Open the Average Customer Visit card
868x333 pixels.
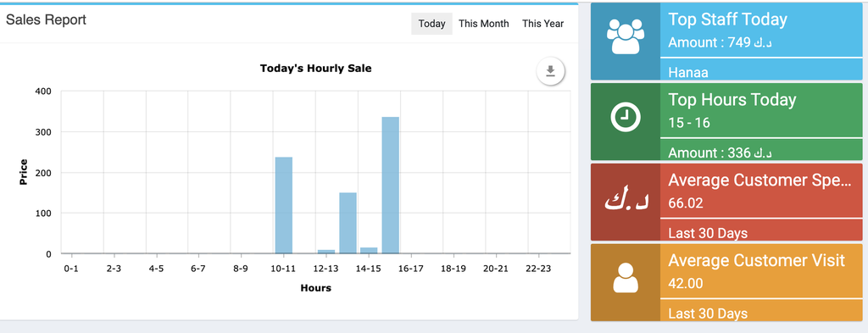coord(726,282)
